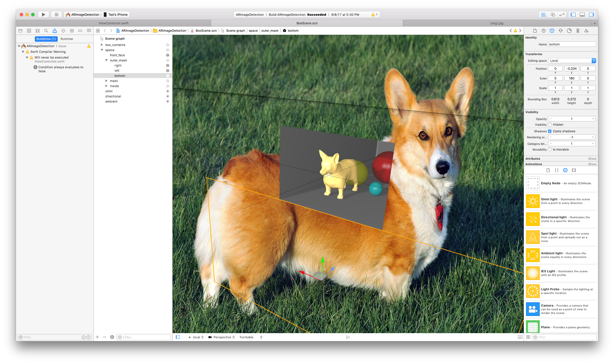Collapse the outer_mask node in the scene graph
The image size is (614, 364).
(x=106, y=60)
